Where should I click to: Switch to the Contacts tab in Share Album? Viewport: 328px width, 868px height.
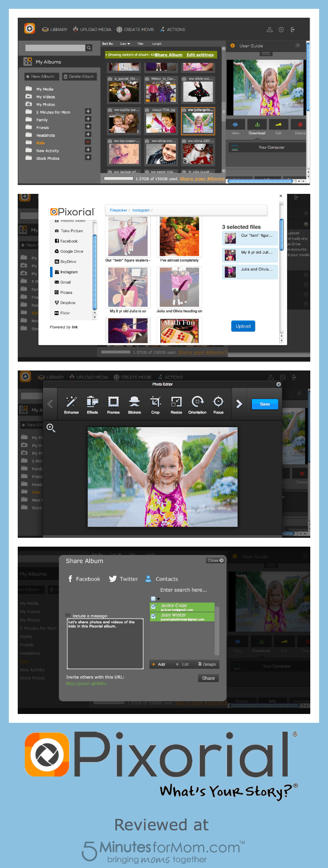[162, 579]
